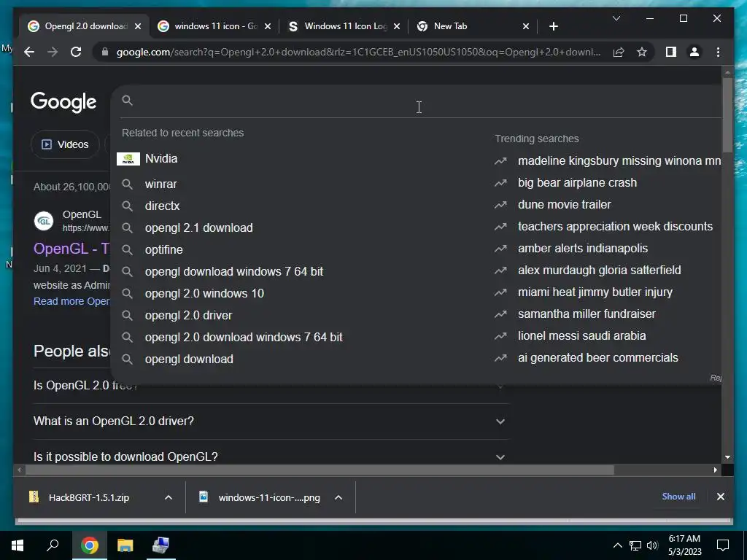
Task: Expand Is it possible to download OpenGL
Action: (x=271, y=456)
